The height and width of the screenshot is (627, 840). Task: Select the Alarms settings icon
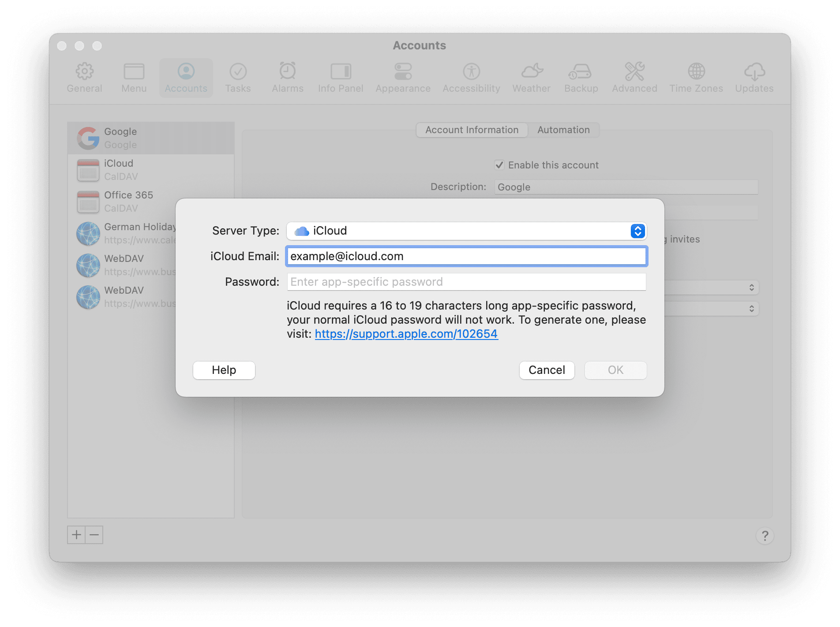[287, 77]
